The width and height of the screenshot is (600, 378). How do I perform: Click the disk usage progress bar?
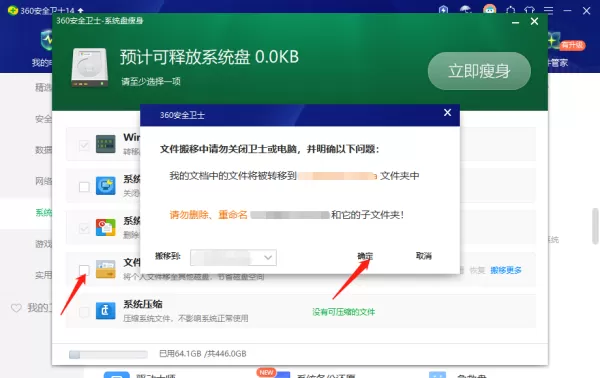tap(108, 355)
